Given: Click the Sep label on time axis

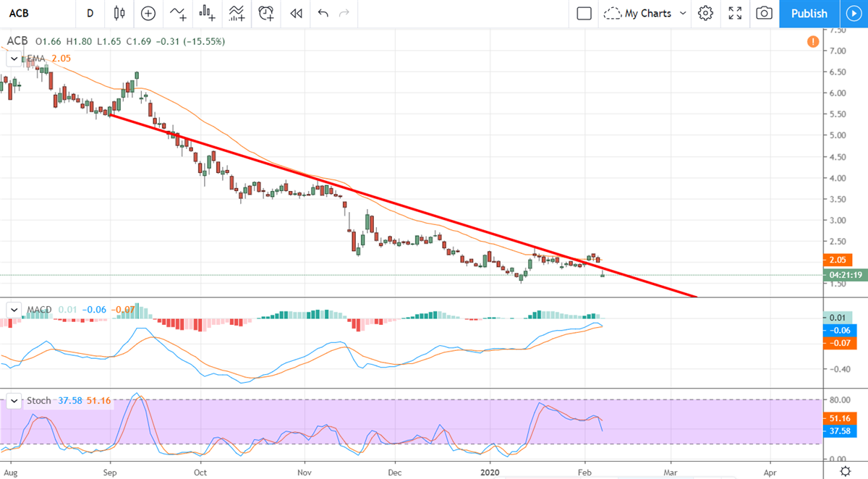Looking at the screenshot, I should 110,471.
